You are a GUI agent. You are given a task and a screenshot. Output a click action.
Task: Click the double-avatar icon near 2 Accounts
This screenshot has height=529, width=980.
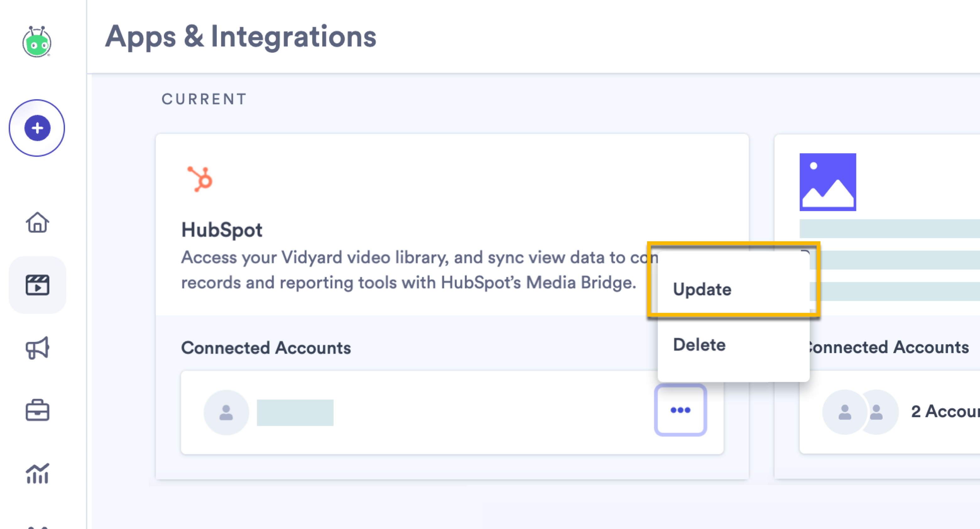[858, 412]
